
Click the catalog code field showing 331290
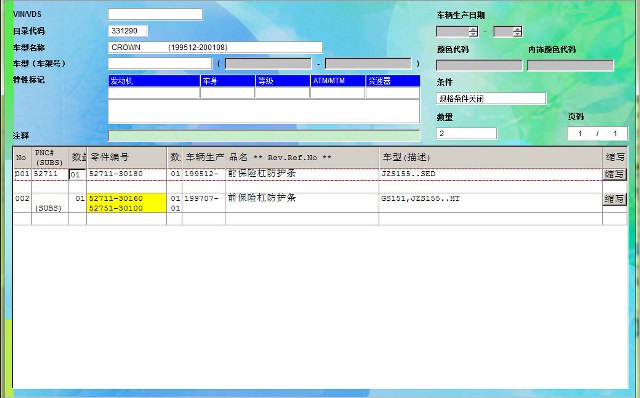coord(128,31)
